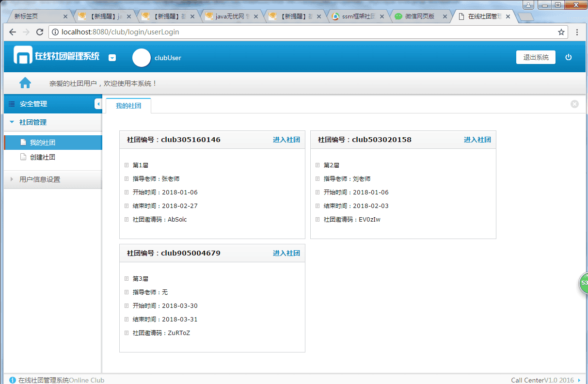This screenshot has width=588, height=384.
Task: Click the list icon beside 安全管理
Action: click(12, 104)
